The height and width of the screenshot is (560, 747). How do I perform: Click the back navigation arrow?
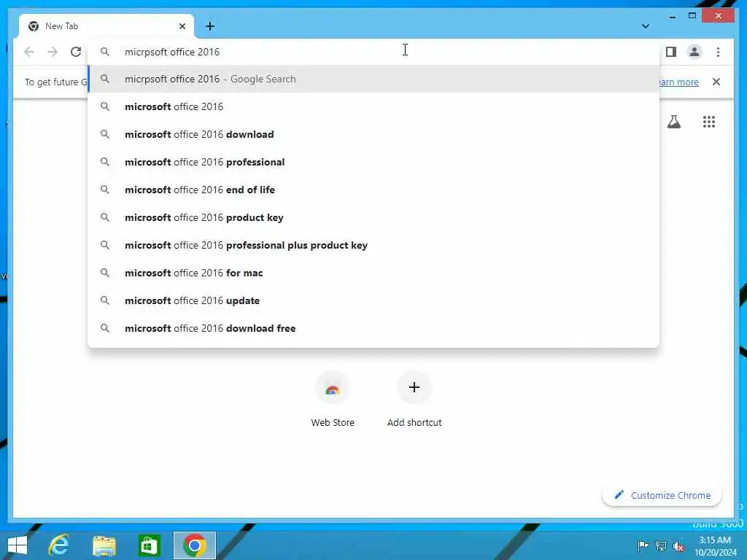[x=29, y=52]
